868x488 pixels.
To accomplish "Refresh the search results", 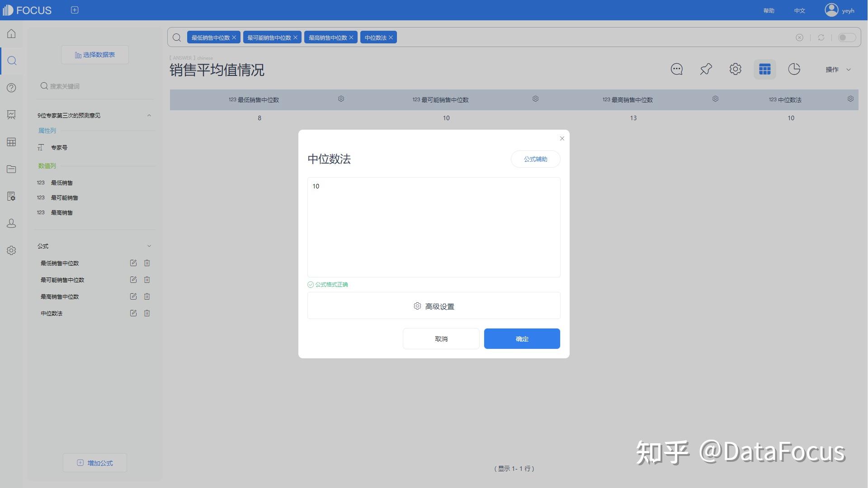I will [821, 38].
